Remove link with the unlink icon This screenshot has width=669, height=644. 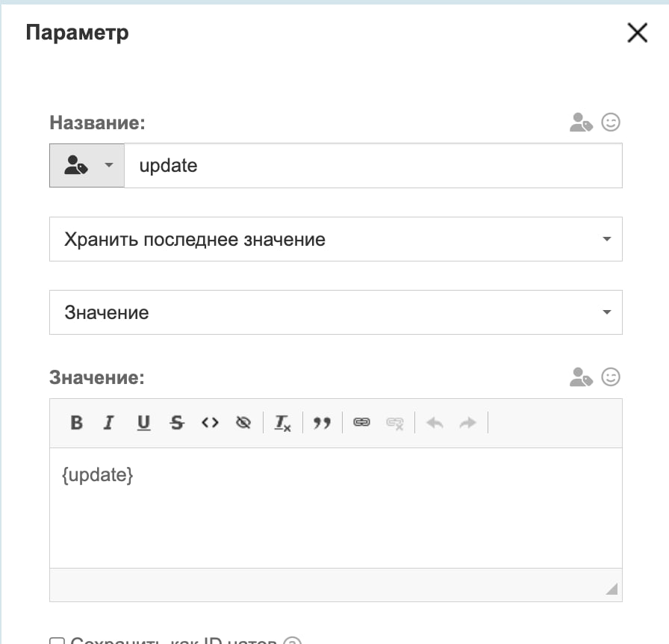(x=394, y=423)
